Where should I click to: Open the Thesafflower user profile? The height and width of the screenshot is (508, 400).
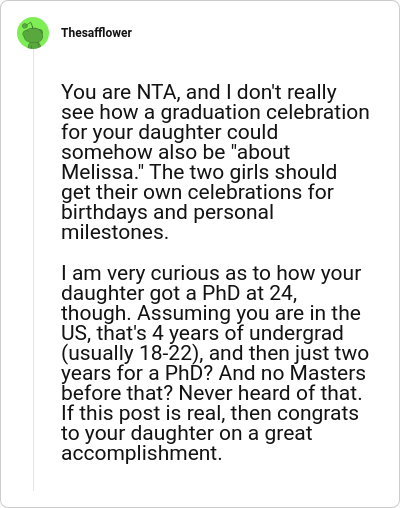(x=96, y=33)
